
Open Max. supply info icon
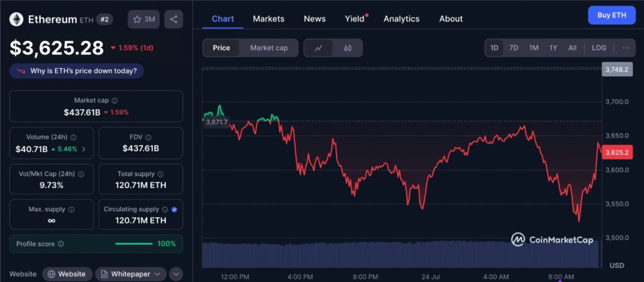71,209
